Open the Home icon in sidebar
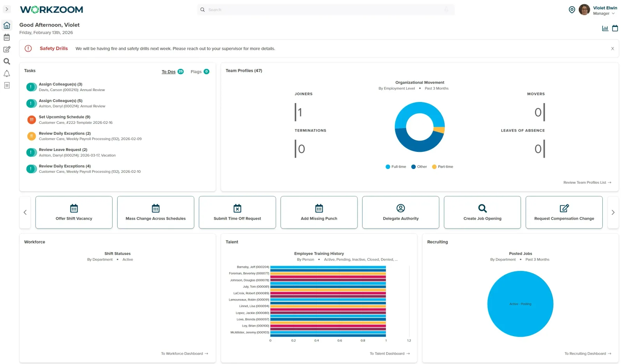This screenshot has height=364, width=623. coord(7,25)
